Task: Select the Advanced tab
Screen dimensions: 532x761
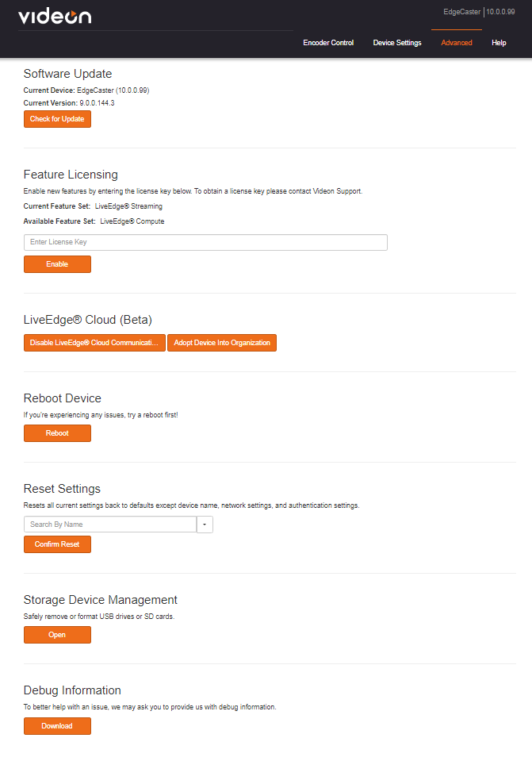Action: 457,43
